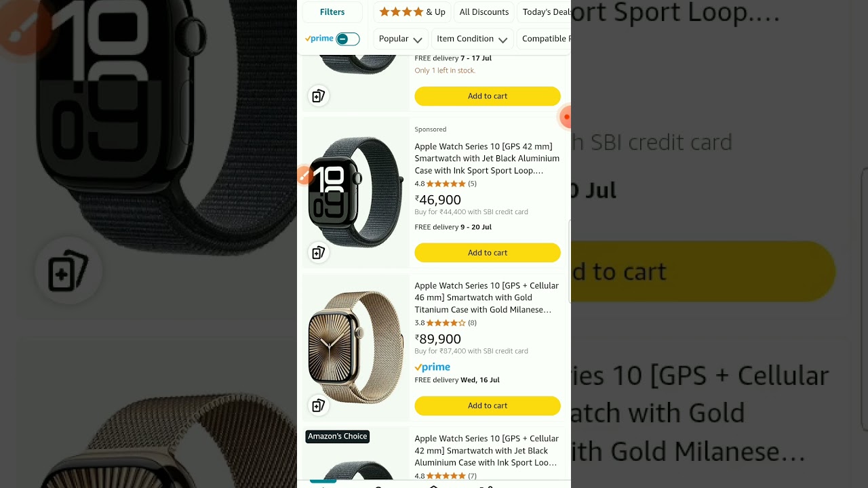Open Gold Milanese Apple Watch product image
The image size is (868, 488).
pyautogui.click(x=355, y=346)
